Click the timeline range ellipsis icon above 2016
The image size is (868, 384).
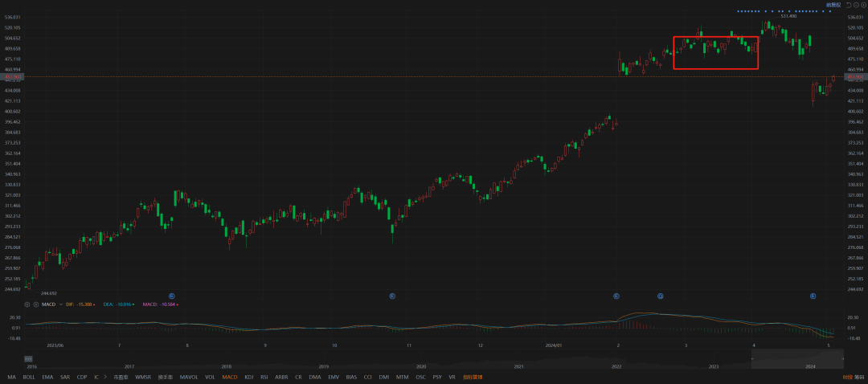(x=27, y=358)
